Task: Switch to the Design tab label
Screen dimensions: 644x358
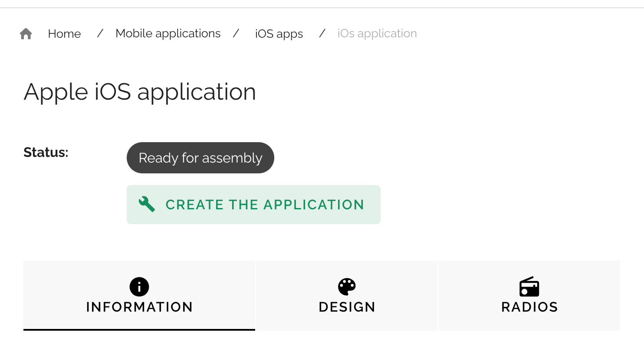Action: tap(347, 307)
